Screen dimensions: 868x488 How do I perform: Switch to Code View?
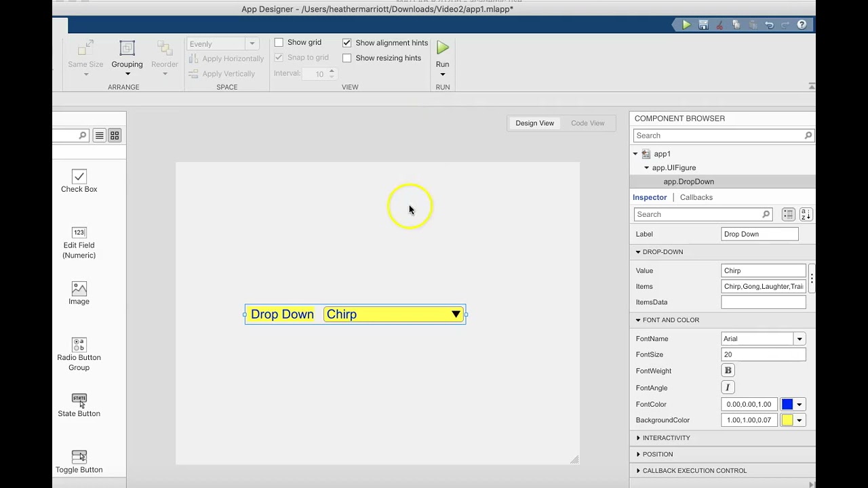pos(587,123)
